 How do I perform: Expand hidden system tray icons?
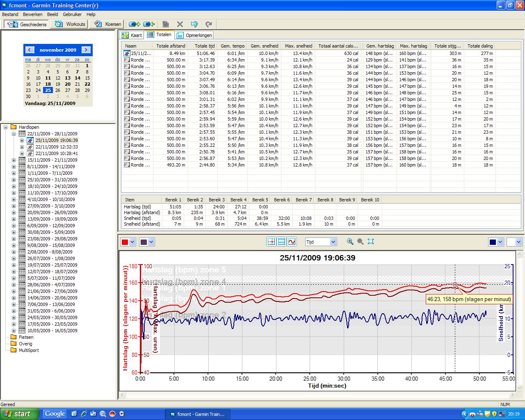pos(464,414)
